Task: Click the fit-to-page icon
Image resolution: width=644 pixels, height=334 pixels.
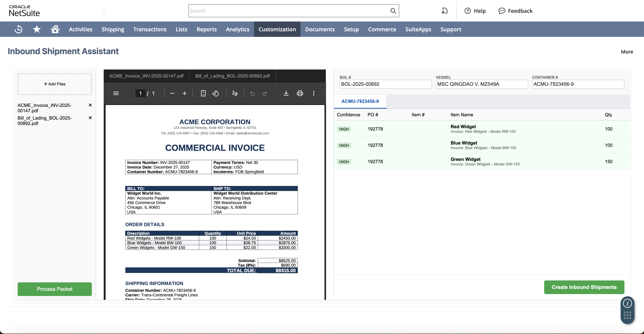Action: [203, 93]
